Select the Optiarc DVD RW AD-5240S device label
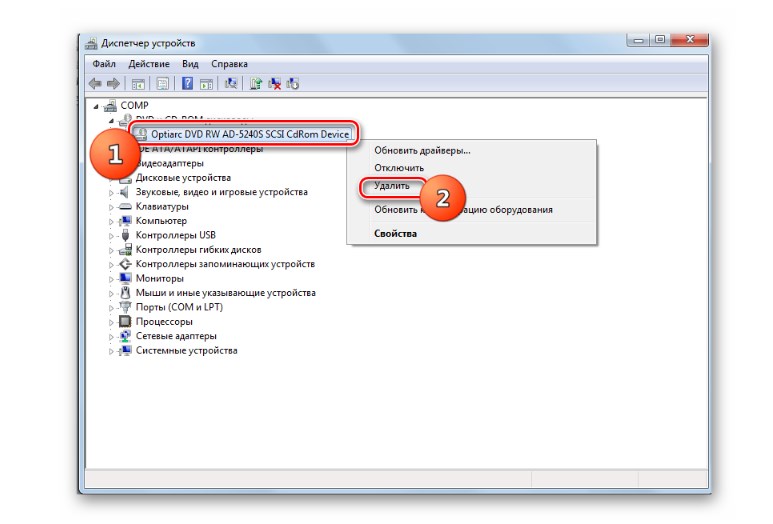773x524 pixels. pos(250,134)
